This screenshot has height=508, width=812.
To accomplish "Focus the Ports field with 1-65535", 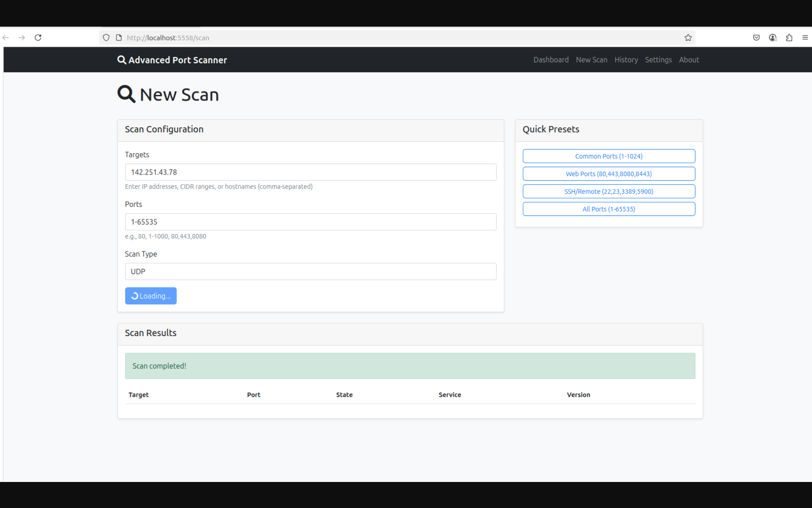I will point(311,222).
